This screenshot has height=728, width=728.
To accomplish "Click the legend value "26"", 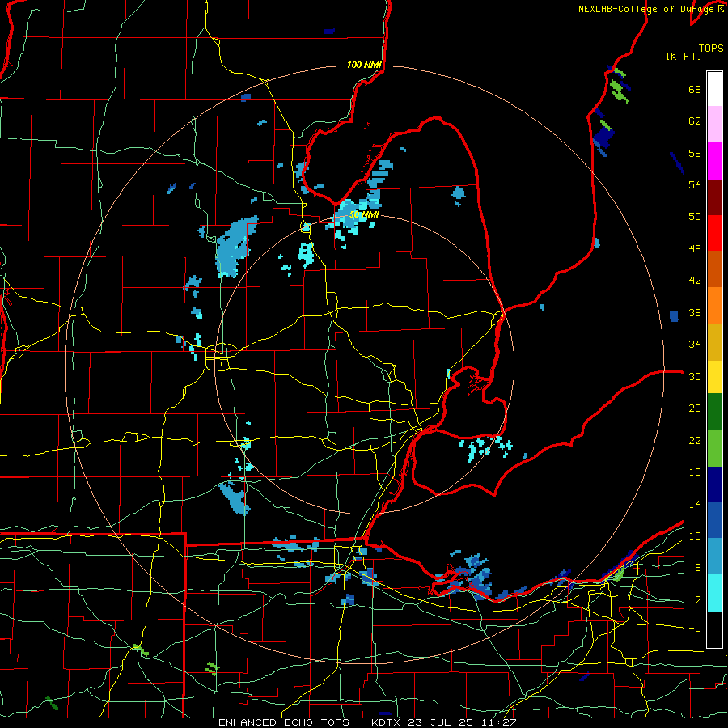I will click(695, 408).
